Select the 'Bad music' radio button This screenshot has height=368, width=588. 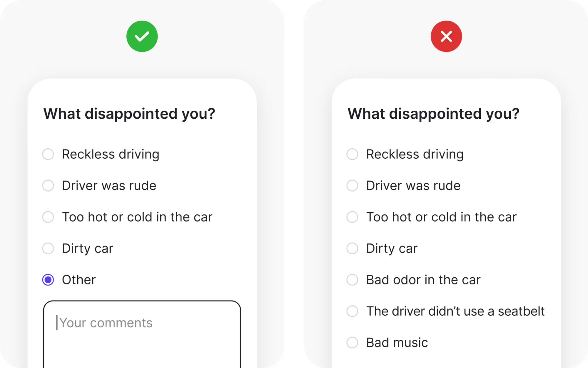[352, 342]
